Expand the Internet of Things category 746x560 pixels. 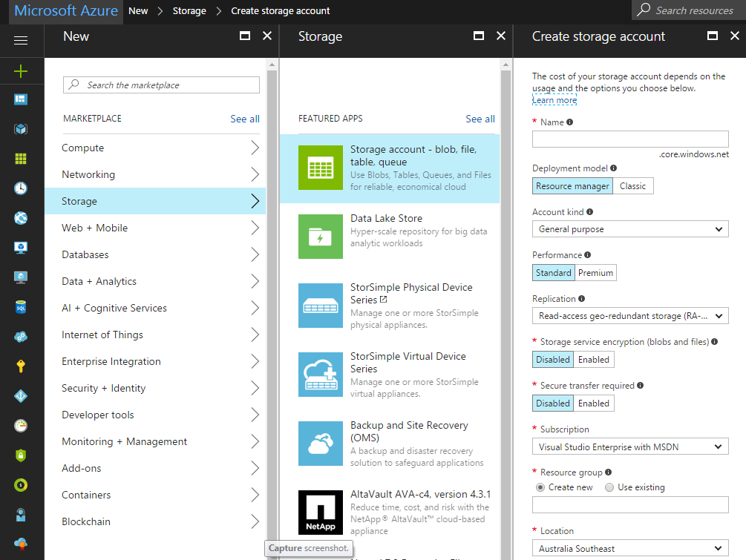(x=255, y=335)
